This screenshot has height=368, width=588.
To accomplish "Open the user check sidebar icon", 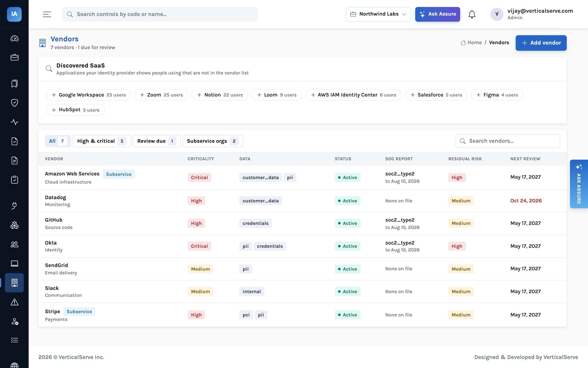I will (x=14, y=321).
